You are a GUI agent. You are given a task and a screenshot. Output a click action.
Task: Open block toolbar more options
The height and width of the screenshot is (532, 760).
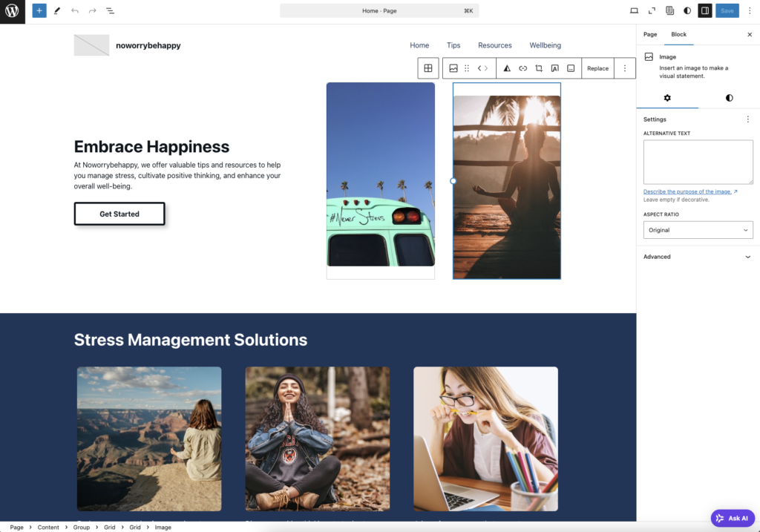625,68
